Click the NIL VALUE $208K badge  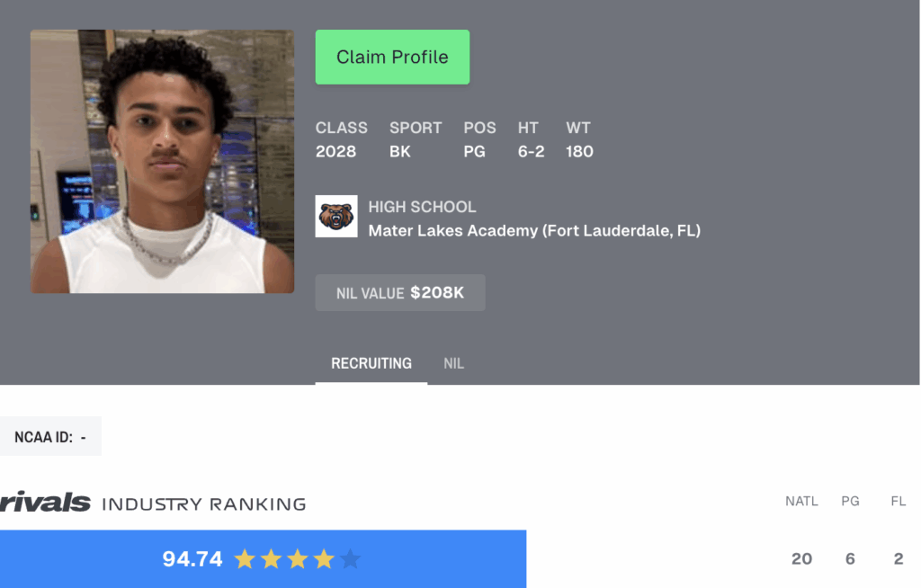point(400,292)
